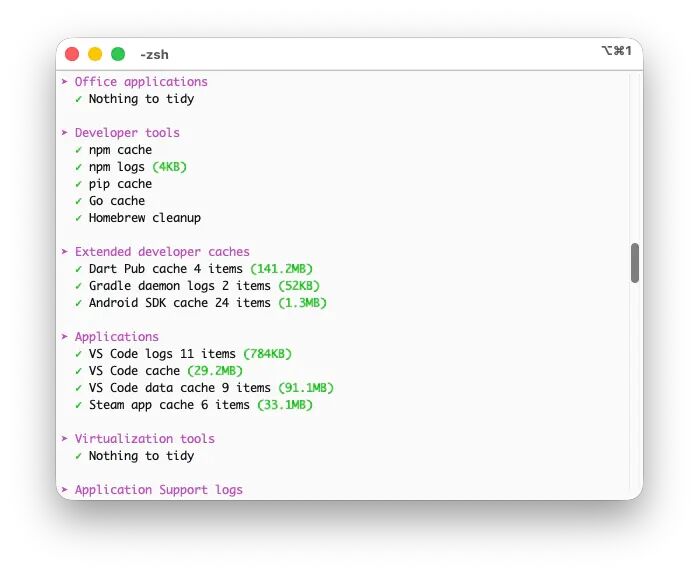Click the Office applications section heading
This screenshot has width=699, height=574.
coord(141,82)
